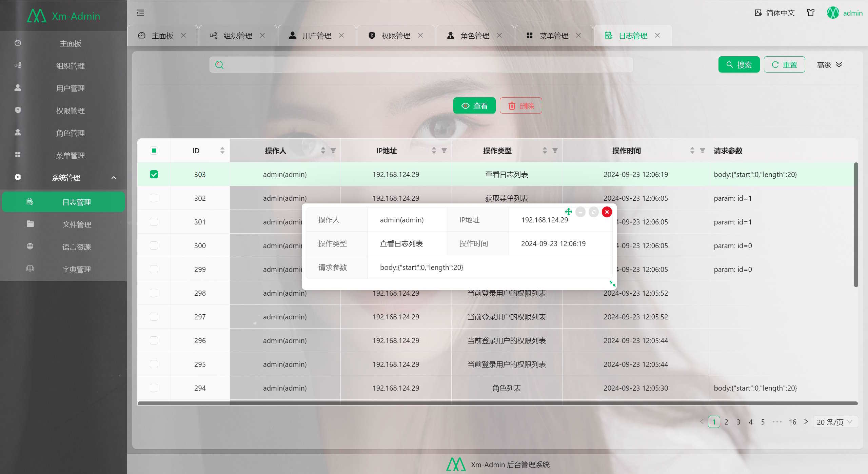Check the row 302 checkbox

(x=154, y=198)
